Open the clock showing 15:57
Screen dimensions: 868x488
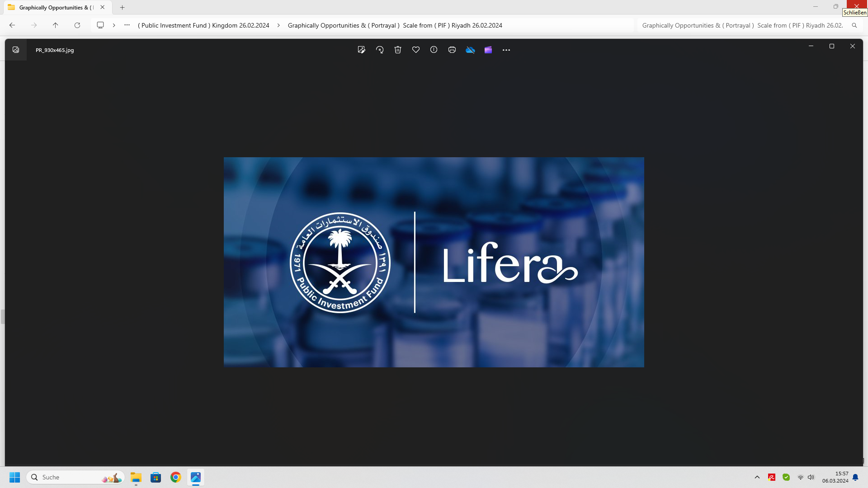pyautogui.click(x=835, y=477)
